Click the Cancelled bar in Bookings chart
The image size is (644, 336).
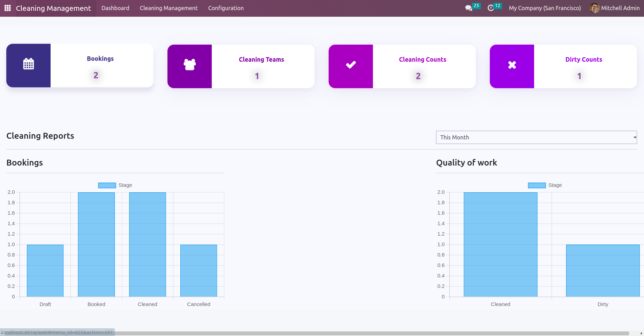click(x=199, y=271)
